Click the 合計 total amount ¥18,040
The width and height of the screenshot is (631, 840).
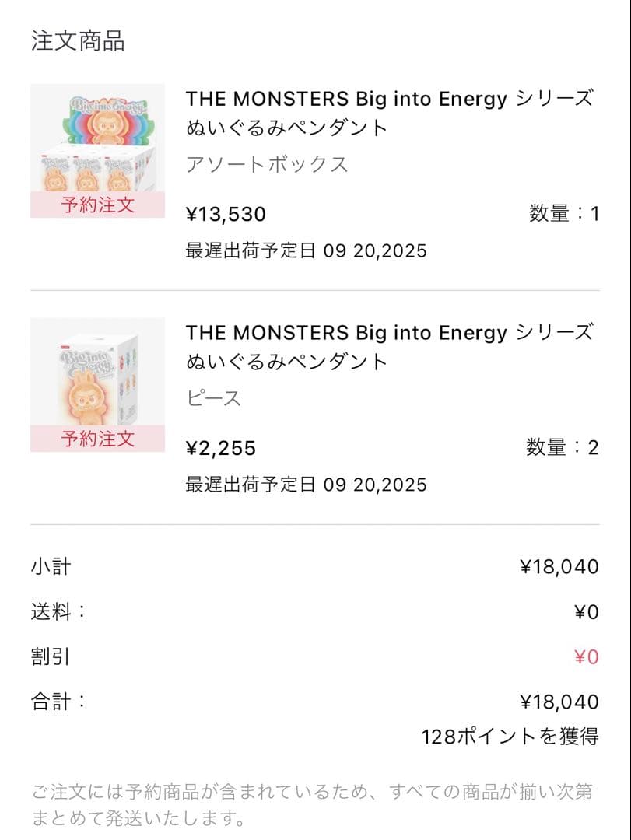(559, 702)
